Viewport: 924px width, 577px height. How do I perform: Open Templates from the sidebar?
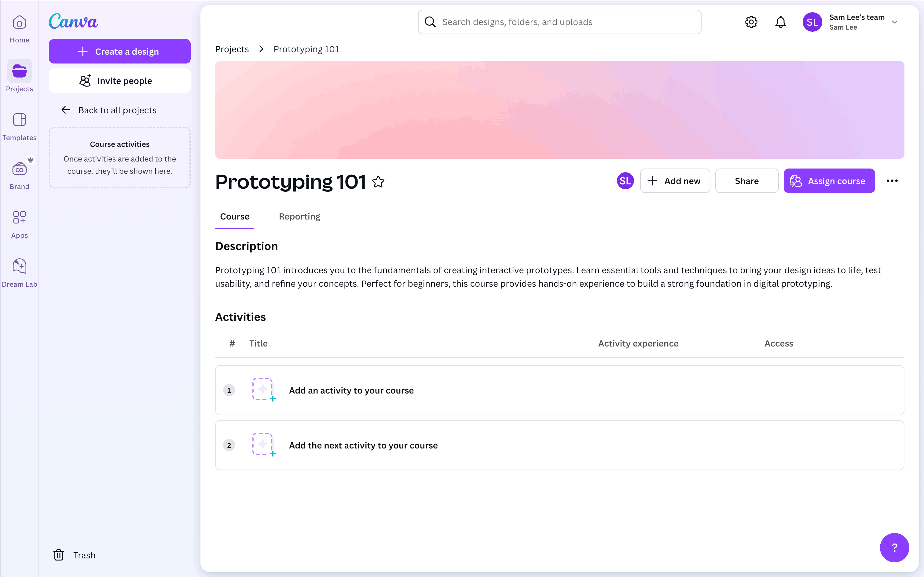(x=20, y=126)
